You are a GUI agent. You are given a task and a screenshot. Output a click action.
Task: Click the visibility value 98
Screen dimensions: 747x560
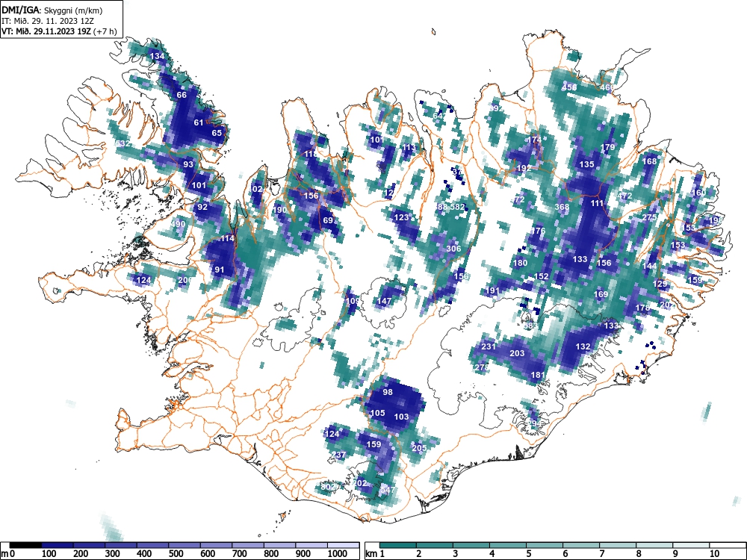pos(387,392)
